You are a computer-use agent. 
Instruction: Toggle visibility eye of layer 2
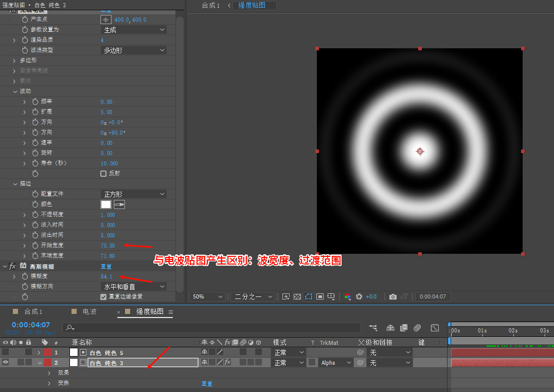click(x=5, y=362)
